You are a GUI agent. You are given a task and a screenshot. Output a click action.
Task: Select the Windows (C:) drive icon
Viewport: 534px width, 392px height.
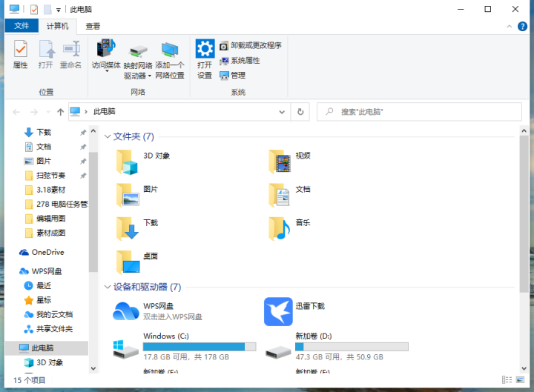click(125, 349)
